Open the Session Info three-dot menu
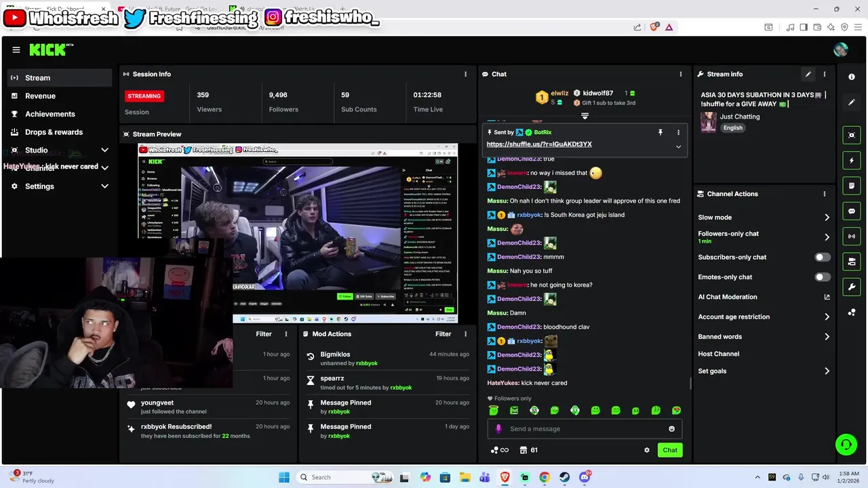The image size is (868, 488). [x=465, y=74]
